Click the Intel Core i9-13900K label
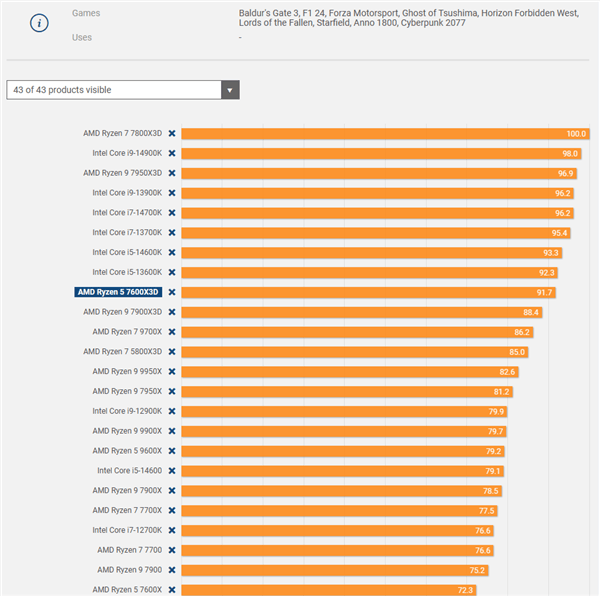600x596 pixels. pos(127,193)
